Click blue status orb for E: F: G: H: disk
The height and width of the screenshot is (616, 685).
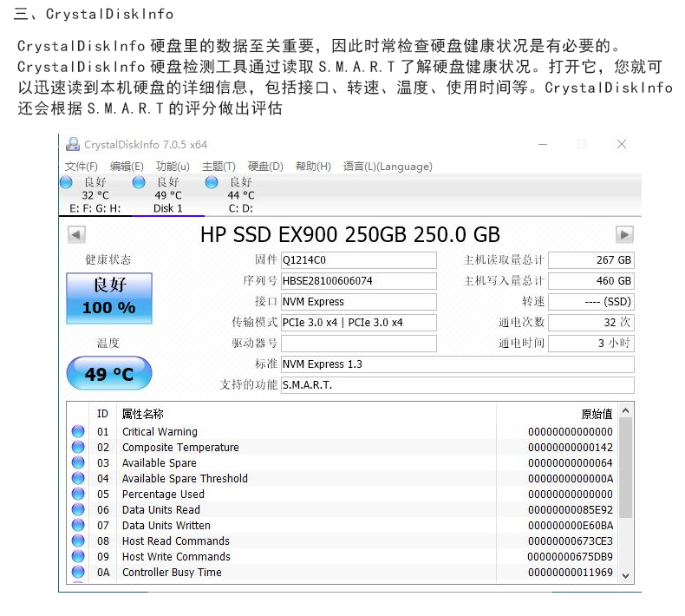66,182
